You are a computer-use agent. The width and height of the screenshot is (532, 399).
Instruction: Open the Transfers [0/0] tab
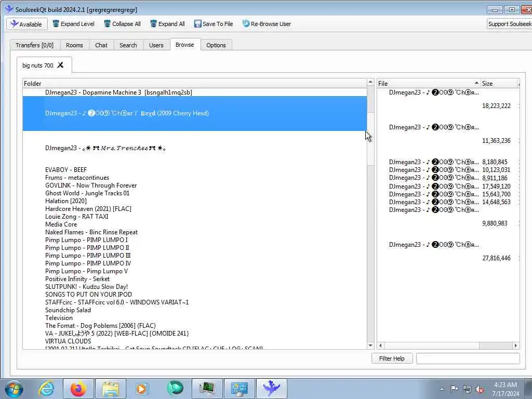(35, 45)
